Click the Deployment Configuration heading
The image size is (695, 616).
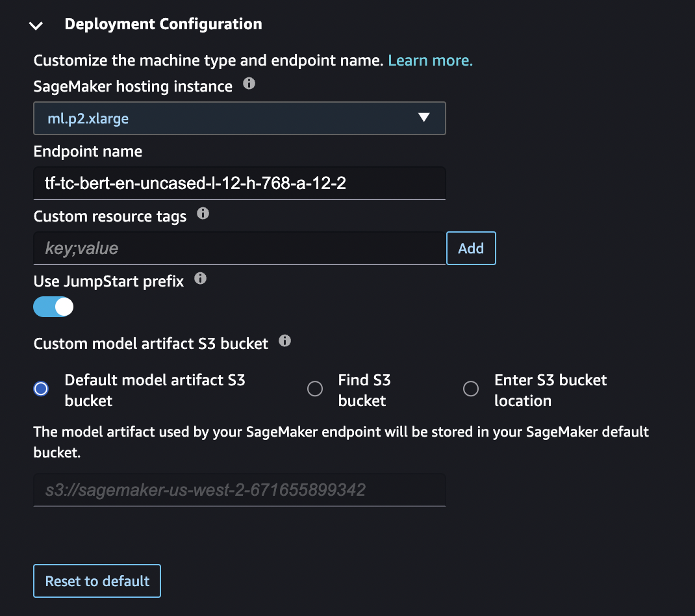(x=162, y=24)
